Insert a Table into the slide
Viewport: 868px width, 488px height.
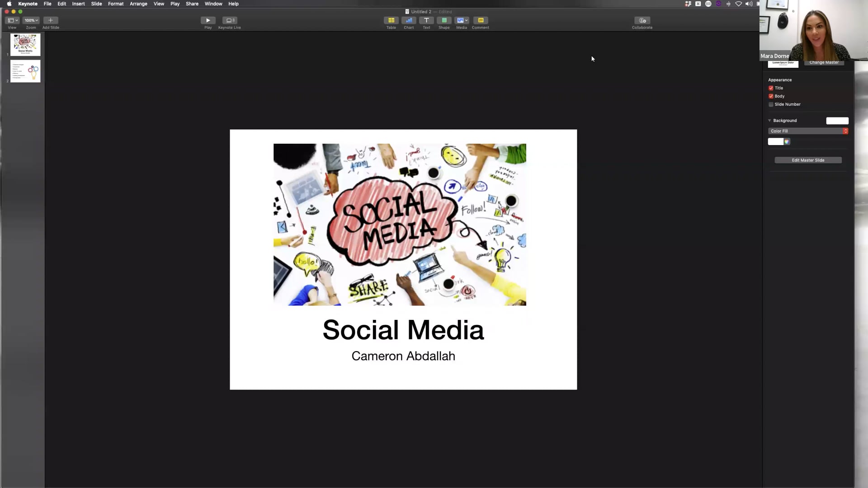pos(391,20)
